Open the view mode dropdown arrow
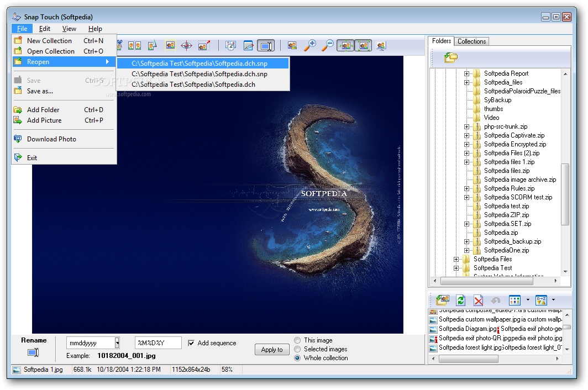Screen dimensions: 588x390 pos(528,300)
